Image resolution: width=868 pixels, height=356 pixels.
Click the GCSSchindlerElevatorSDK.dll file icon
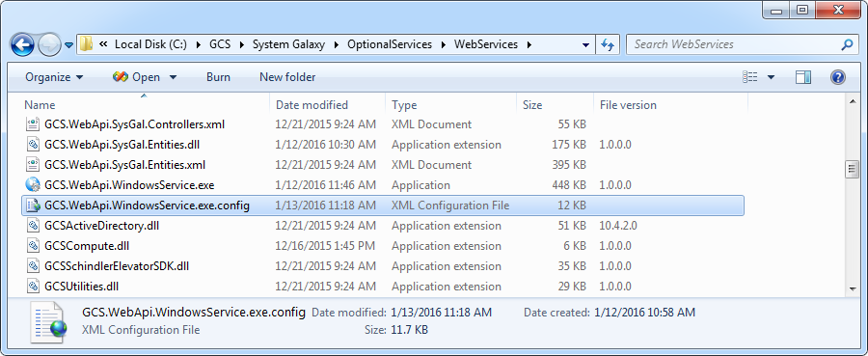[x=33, y=265]
